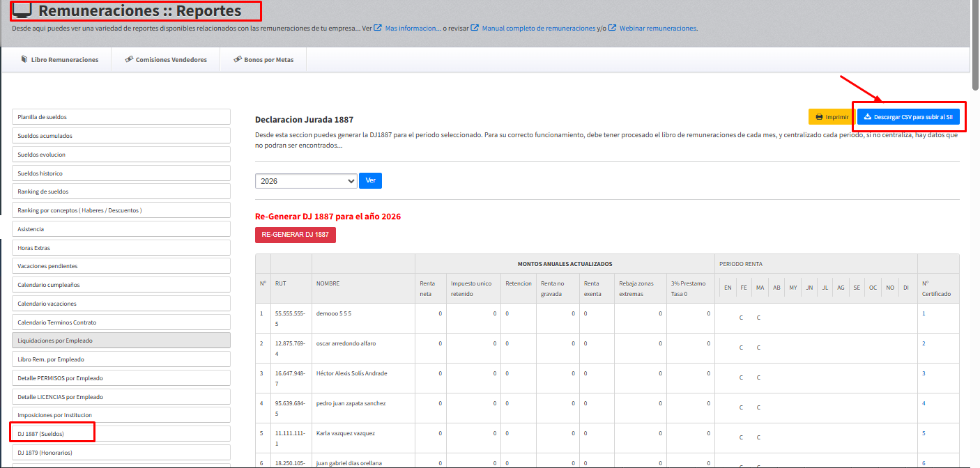Open the Webinar remuneraciones link
The width and height of the screenshot is (980, 468).
click(x=658, y=29)
